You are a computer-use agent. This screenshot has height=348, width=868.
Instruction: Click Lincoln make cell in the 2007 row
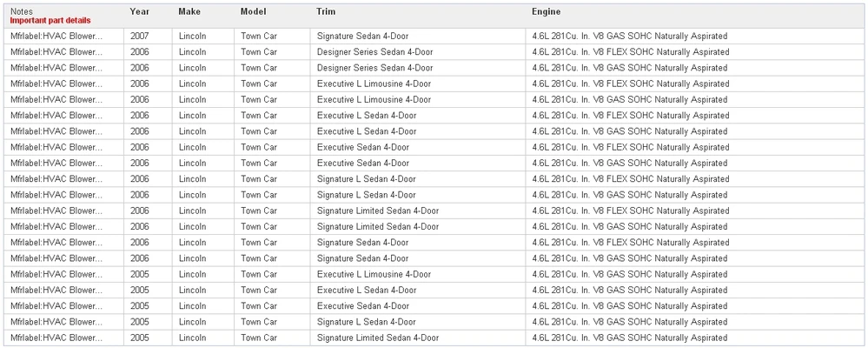pos(192,36)
